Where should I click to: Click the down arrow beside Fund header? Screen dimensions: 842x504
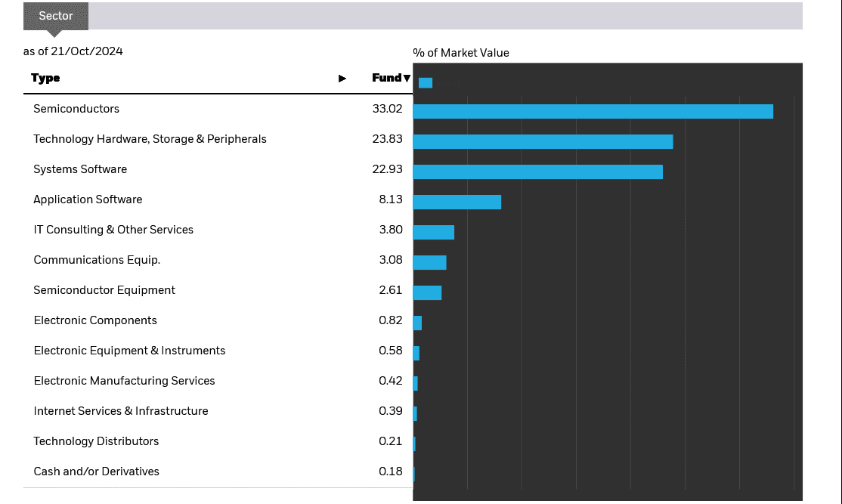coord(407,79)
